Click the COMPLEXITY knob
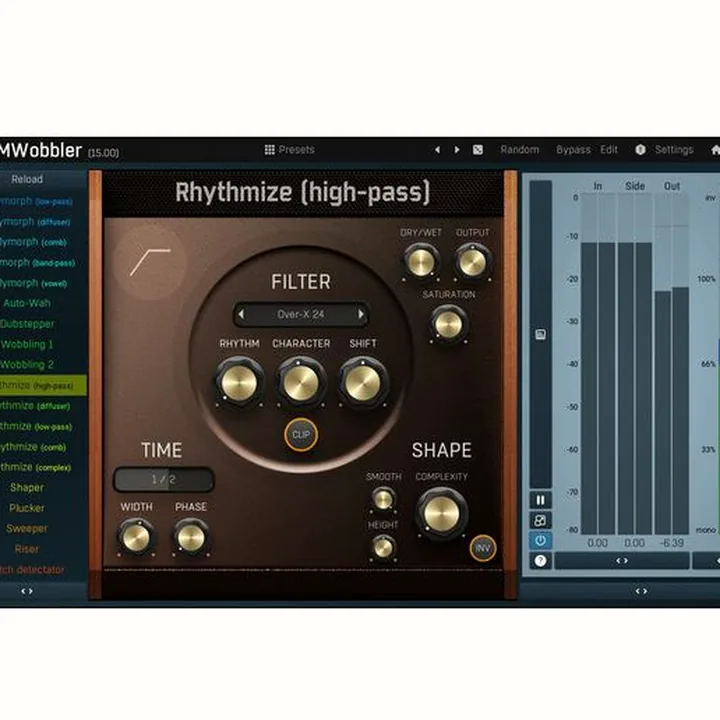 (x=442, y=513)
